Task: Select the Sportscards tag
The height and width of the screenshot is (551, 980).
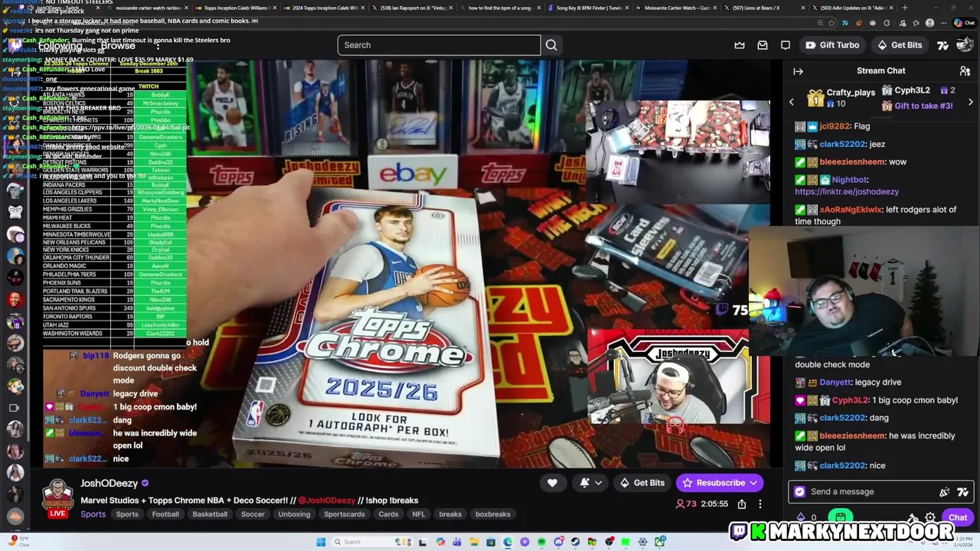Action: point(345,514)
